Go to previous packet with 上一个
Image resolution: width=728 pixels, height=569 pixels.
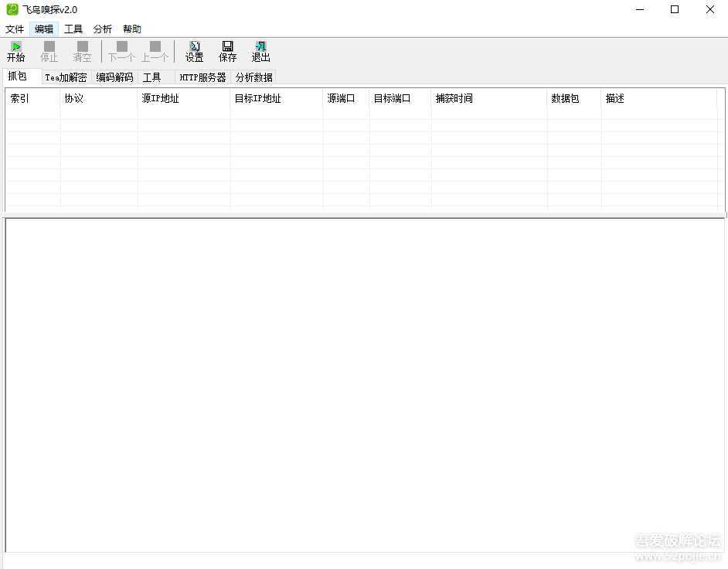click(155, 51)
